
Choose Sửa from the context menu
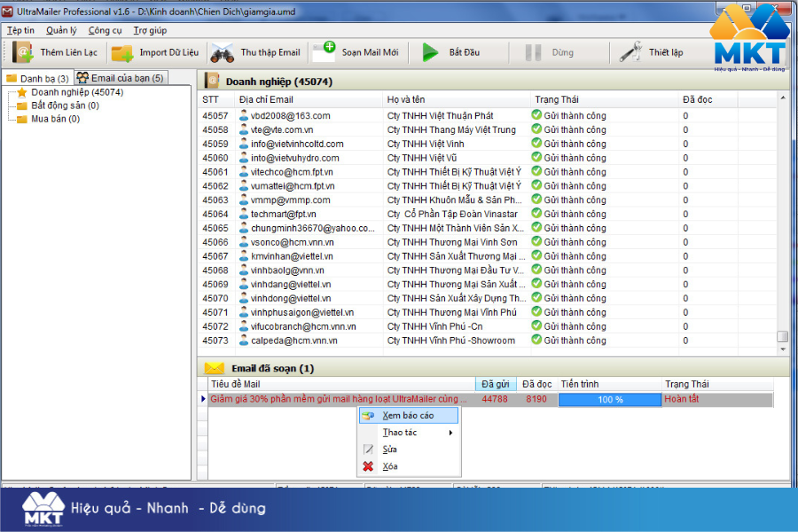389,450
